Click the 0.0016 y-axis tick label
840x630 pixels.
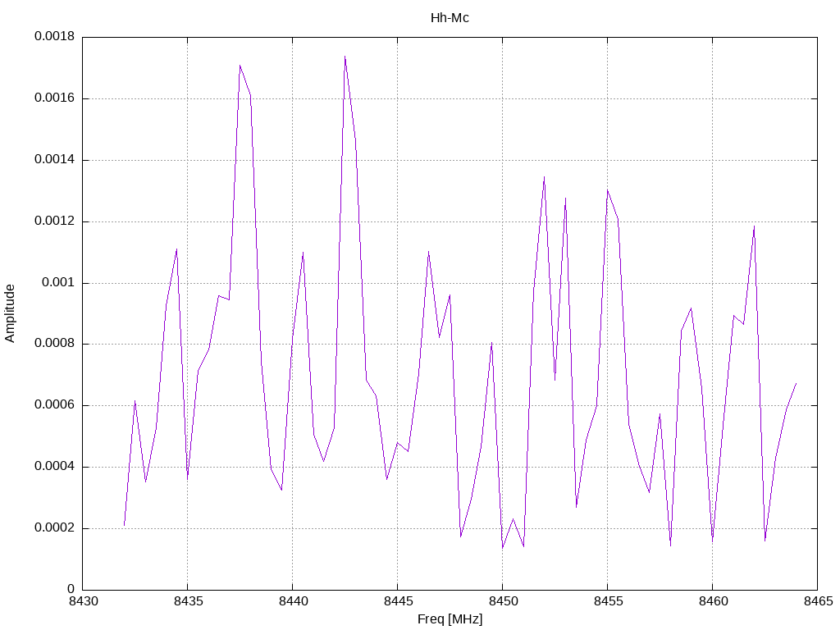point(54,98)
